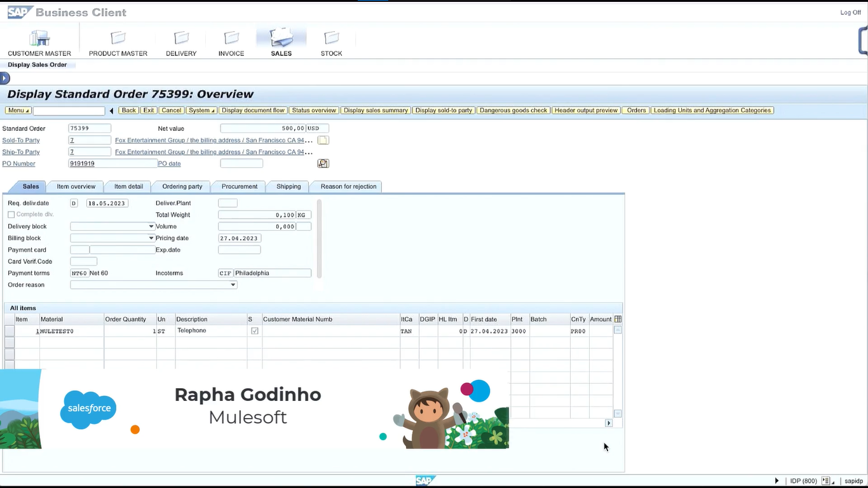This screenshot has width=868, height=488.
Task: Open the Sold-To Party label link
Action: 21,140
